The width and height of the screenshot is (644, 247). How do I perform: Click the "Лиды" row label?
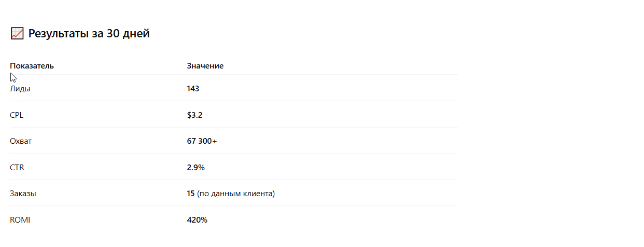[x=20, y=89]
